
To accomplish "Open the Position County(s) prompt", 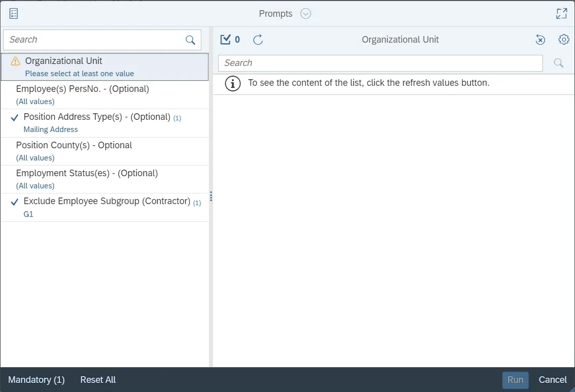I will tap(74, 146).
